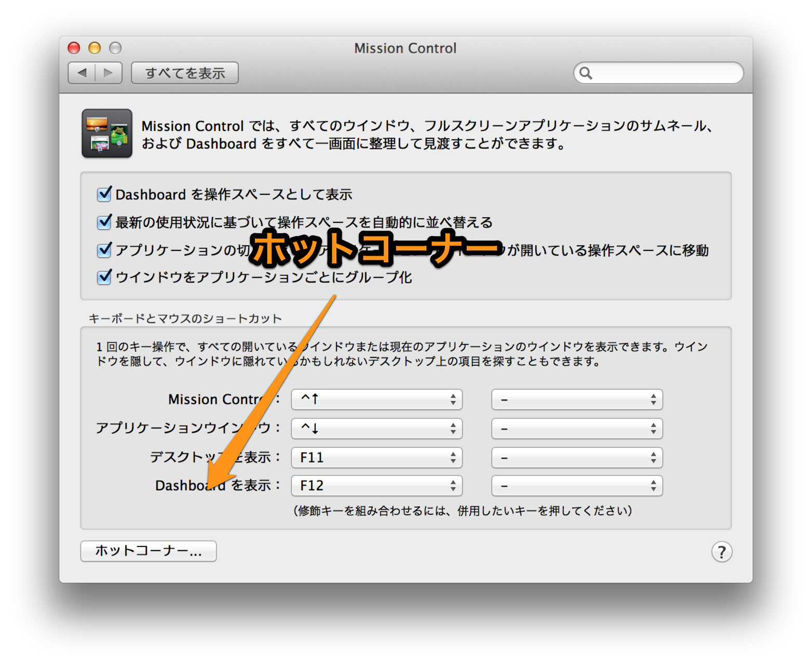This screenshot has width=812, height=665.
Task: Open デスクトップを表示 F11 keyboard dropdown
Action: coord(376,458)
